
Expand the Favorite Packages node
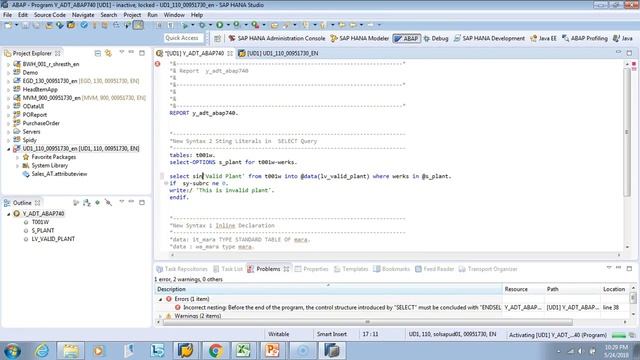(x=18, y=157)
